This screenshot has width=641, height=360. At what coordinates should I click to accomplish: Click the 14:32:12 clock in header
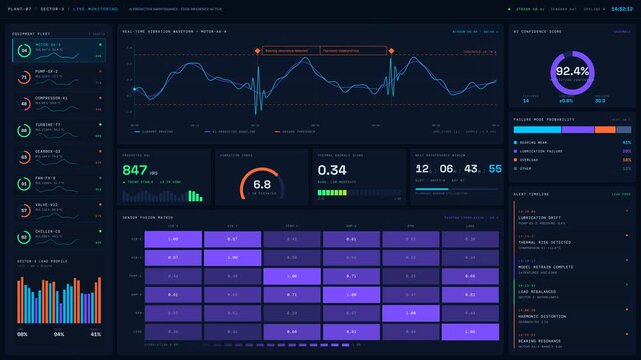tap(622, 9)
